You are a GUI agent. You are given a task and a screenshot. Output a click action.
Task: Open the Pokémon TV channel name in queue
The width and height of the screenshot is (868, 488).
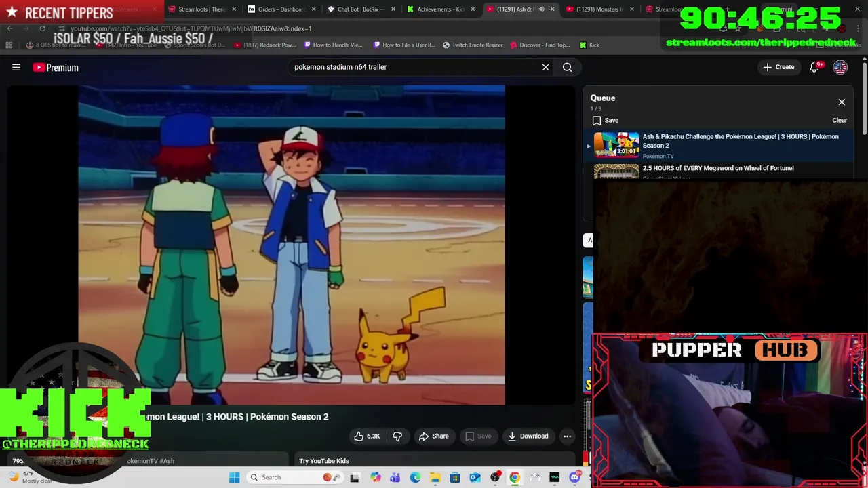[658, 156]
